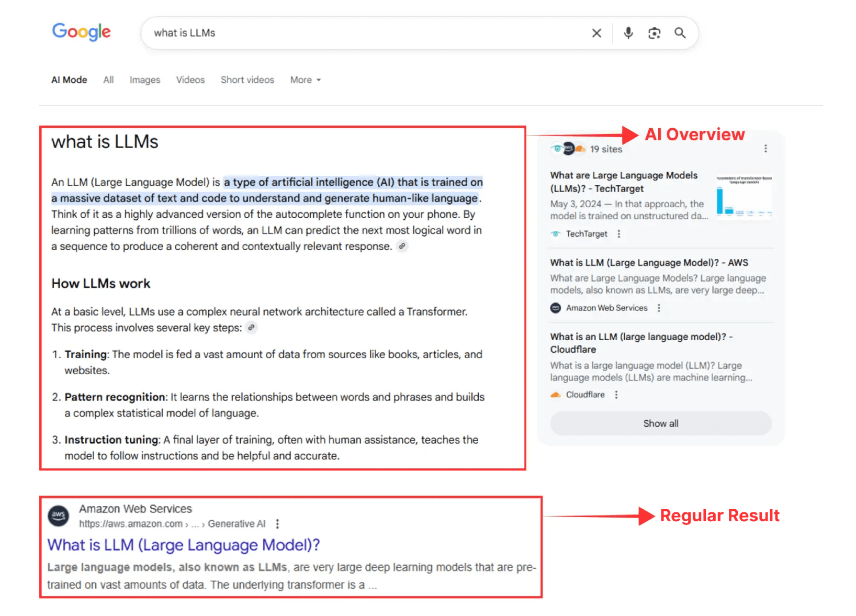
Task: Click the 'How LLMs work' heading
Action: (x=101, y=283)
